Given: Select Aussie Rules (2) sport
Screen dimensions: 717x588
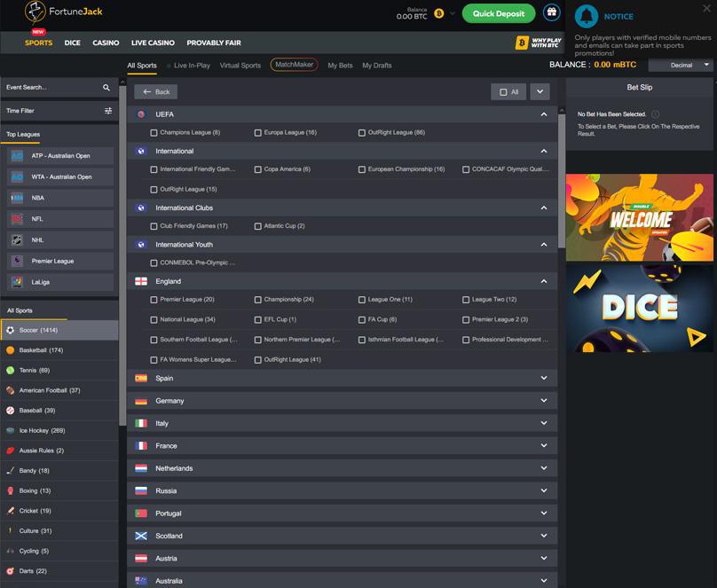Looking at the screenshot, I should coord(59,451).
